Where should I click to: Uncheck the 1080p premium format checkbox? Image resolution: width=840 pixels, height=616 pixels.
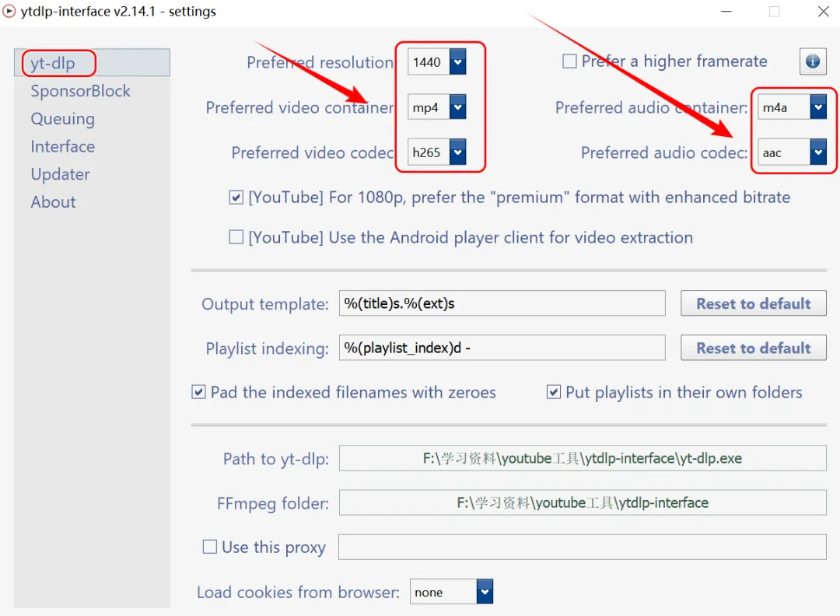coord(236,198)
